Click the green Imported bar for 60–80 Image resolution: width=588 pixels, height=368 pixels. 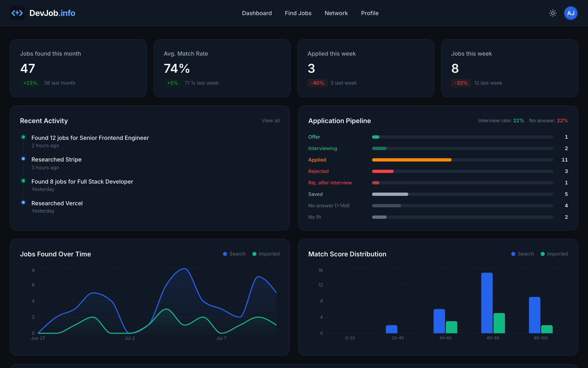coord(499,323)
